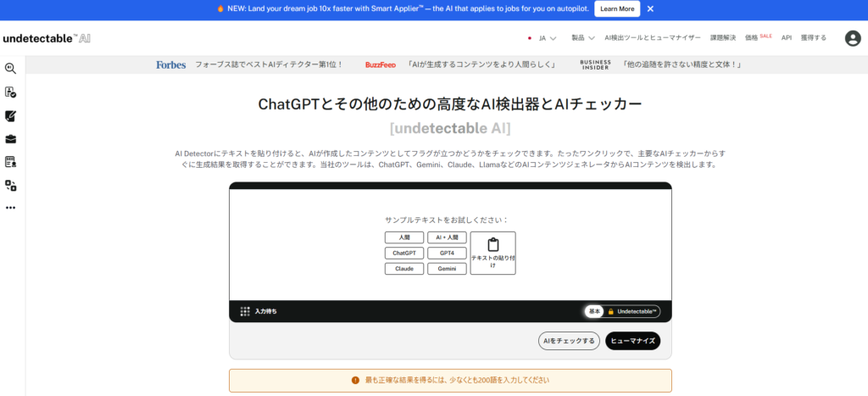
Task: Select the 基本 mode toggle
Action: 594,312
